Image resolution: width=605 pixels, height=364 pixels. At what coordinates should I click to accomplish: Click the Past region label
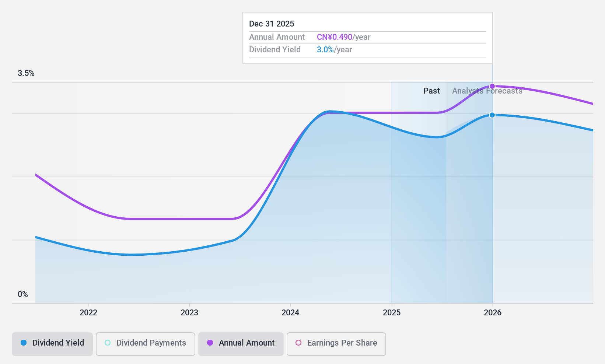(x=431, y=91)
